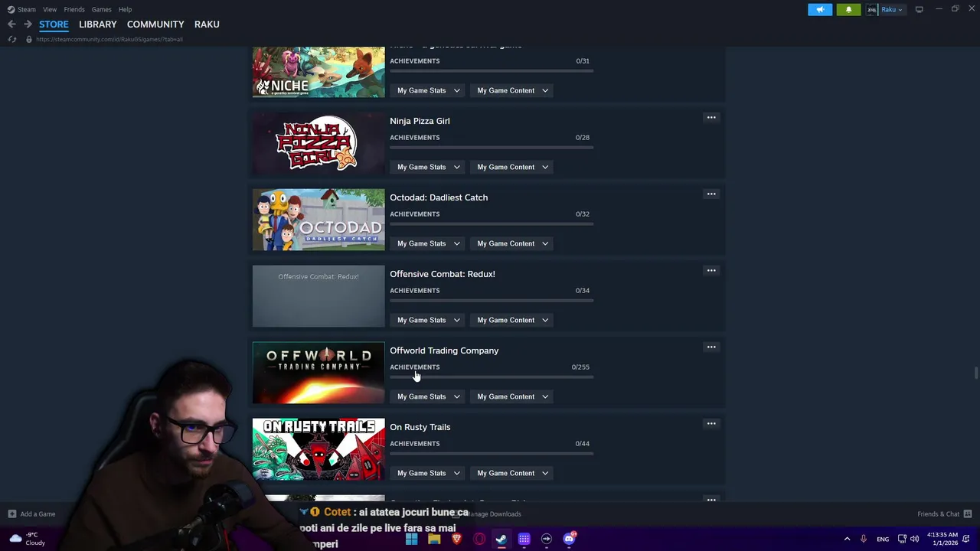Click the Octodad game thumbnail
This screenshot has width=980, height=551.
(x=318, y=220)
